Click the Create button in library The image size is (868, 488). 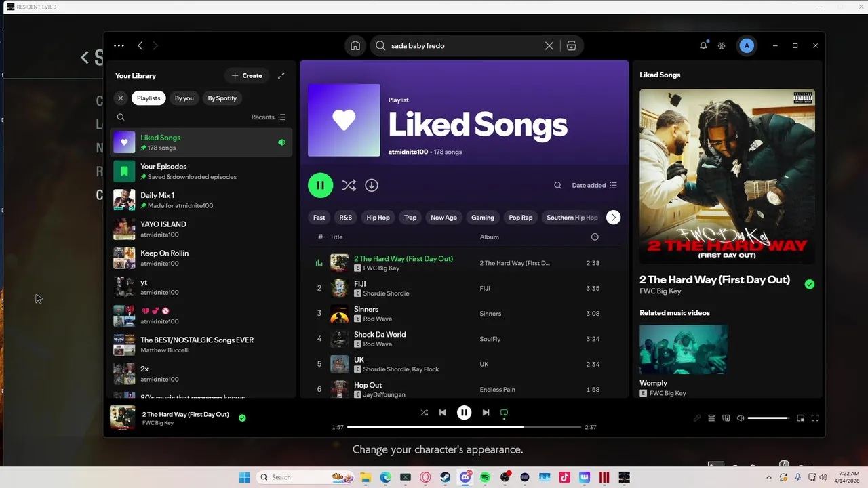coord(247,75)
